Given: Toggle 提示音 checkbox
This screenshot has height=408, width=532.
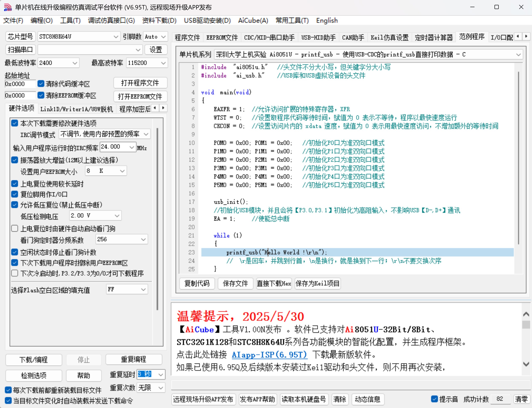Looking at the screenshot, I should coord(434,399).
